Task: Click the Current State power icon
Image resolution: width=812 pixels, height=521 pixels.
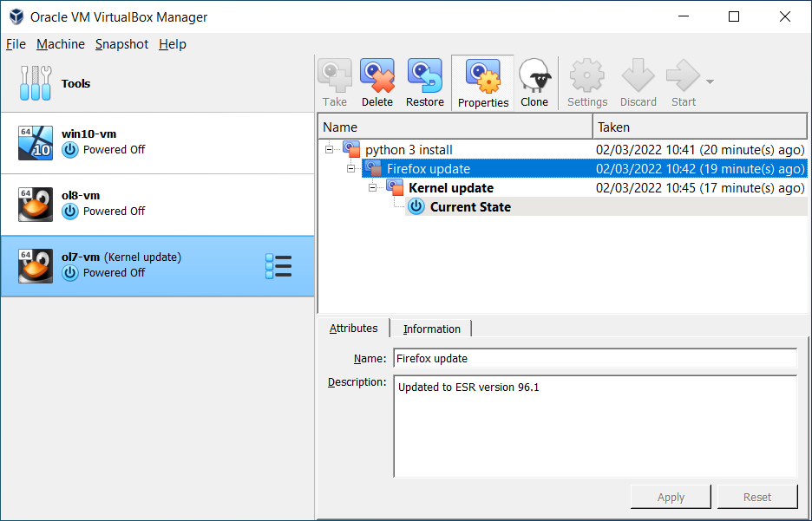Action: [417, 207]
